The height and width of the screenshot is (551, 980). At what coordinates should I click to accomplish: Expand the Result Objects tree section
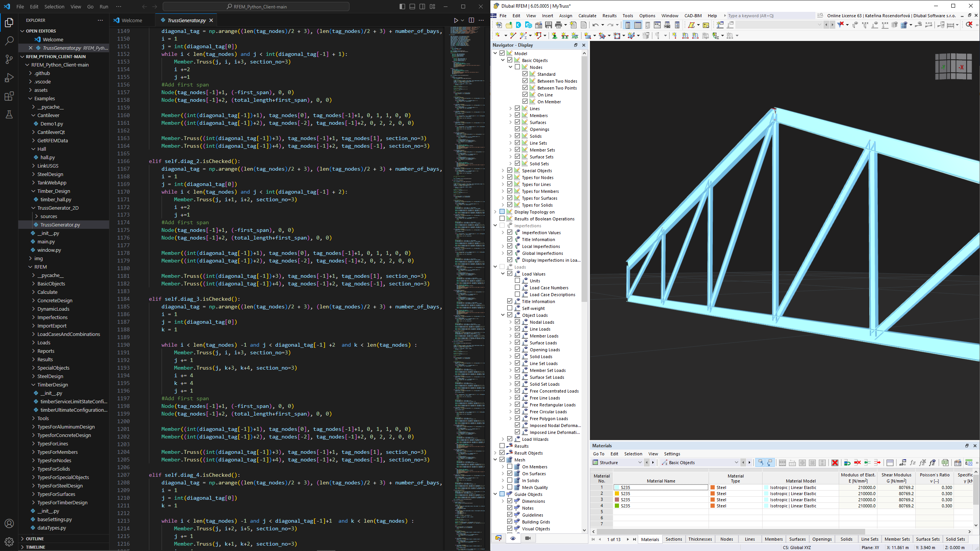click(x=495, y=453)
